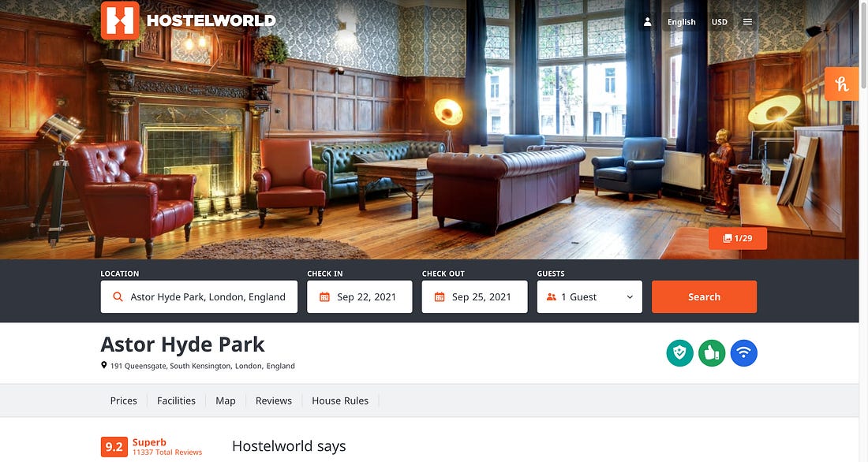Open the Check In date picker
The image size is (868, 462).
(360, 296)
